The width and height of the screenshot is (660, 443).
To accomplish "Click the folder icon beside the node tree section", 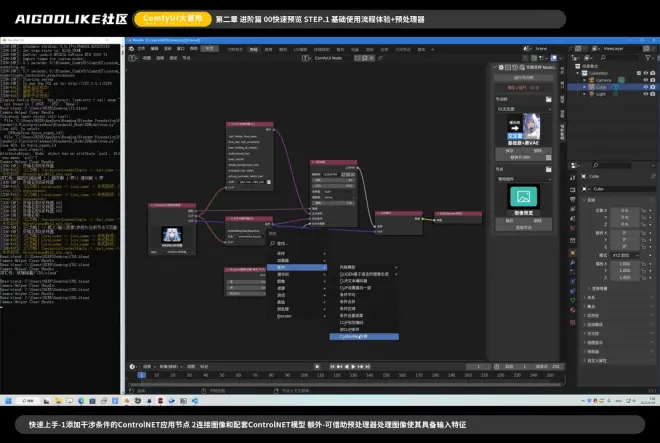I will [551, 99].
